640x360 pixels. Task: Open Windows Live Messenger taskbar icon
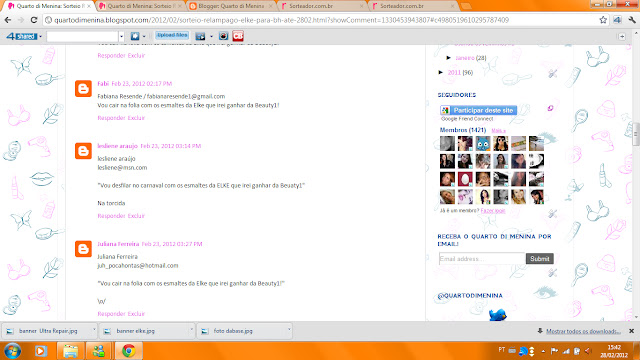tap(99, 351)
